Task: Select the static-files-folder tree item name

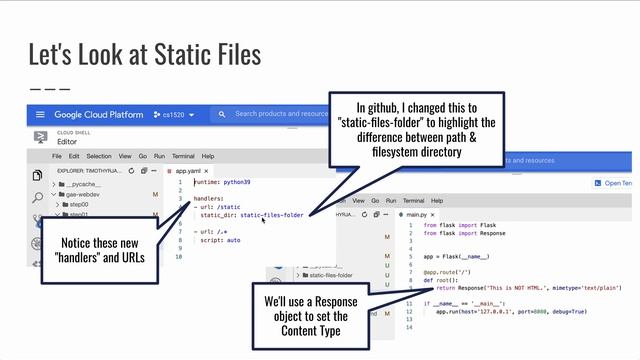Action: 331,276
